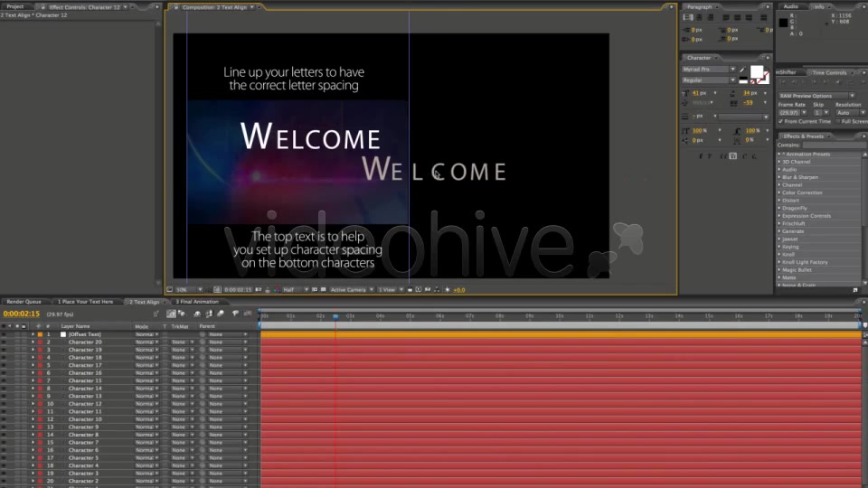Screen dimensions: 868x488
Task: Toggle the Frame Blending icon in timeline
Action: pyautogui.click(x=209, y=314)
